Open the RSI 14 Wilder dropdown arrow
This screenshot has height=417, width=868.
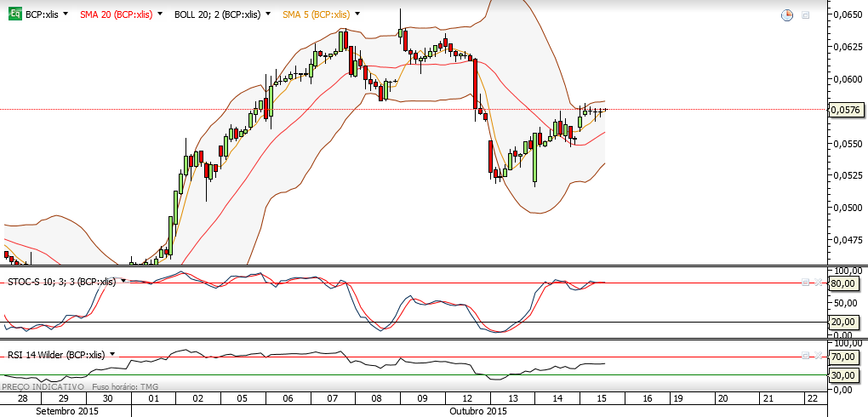(x=112, y=354)
